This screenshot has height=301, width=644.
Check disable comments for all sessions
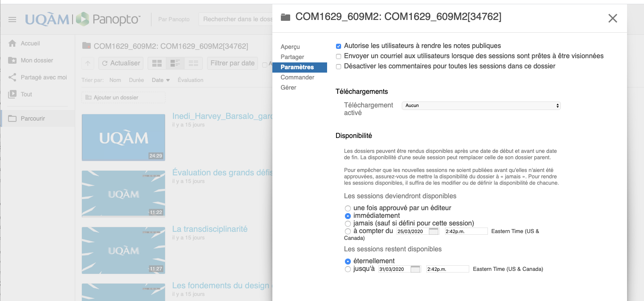pyautogui.click(x=339, y=66)
